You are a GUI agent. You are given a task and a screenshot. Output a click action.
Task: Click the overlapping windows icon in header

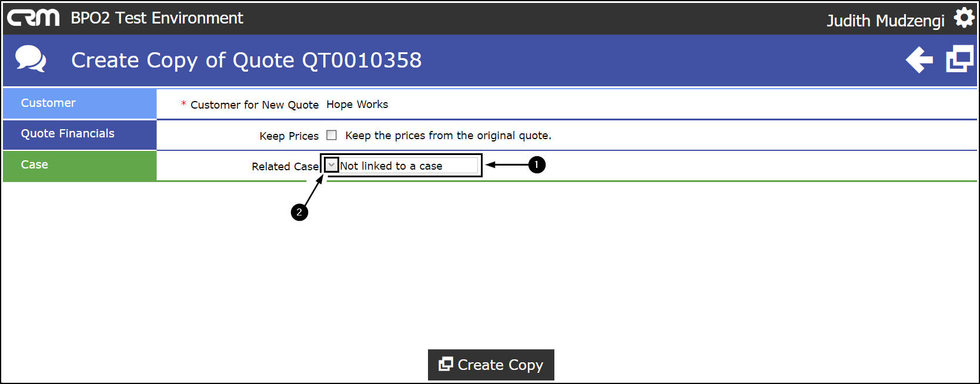(959, 59)
